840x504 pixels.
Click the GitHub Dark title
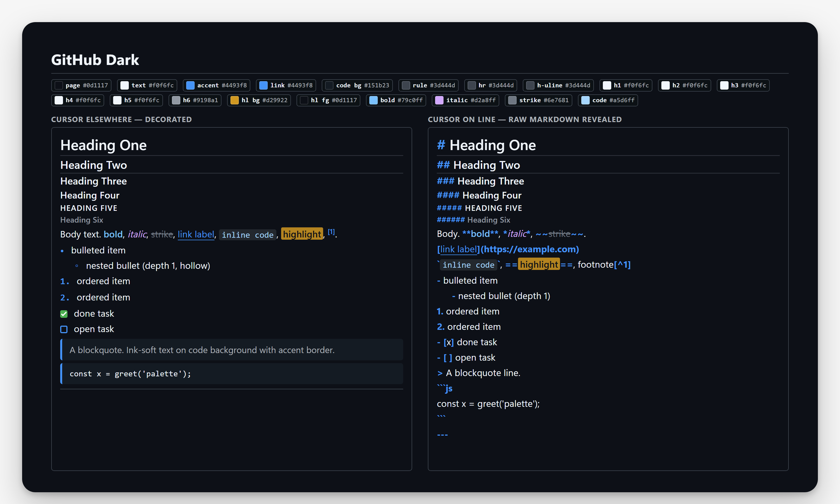pos(95,60)
